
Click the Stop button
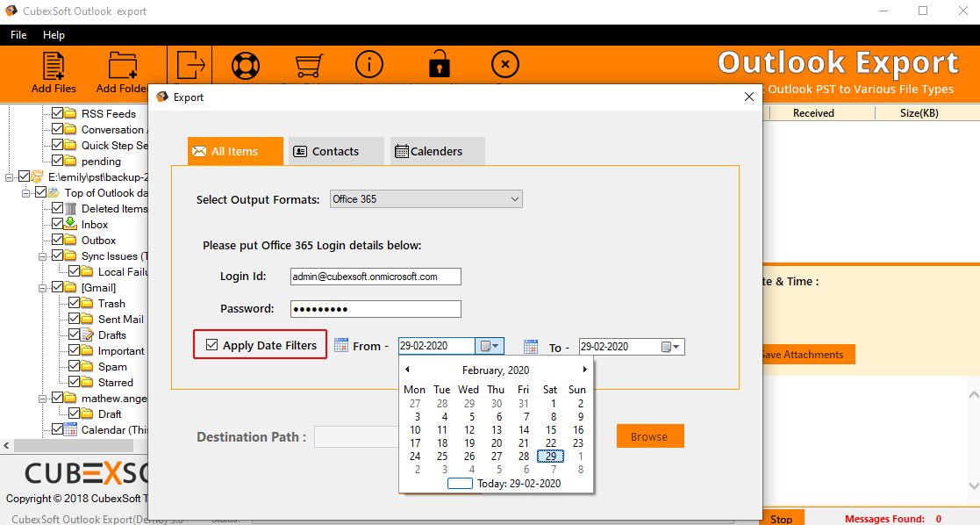[781, 518]
